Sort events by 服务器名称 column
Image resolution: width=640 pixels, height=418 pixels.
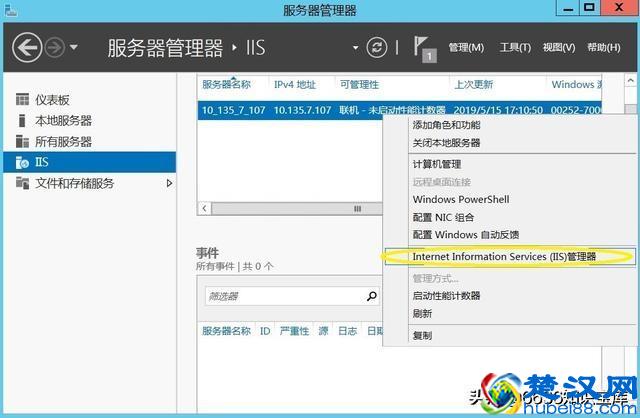coord(227,331)
